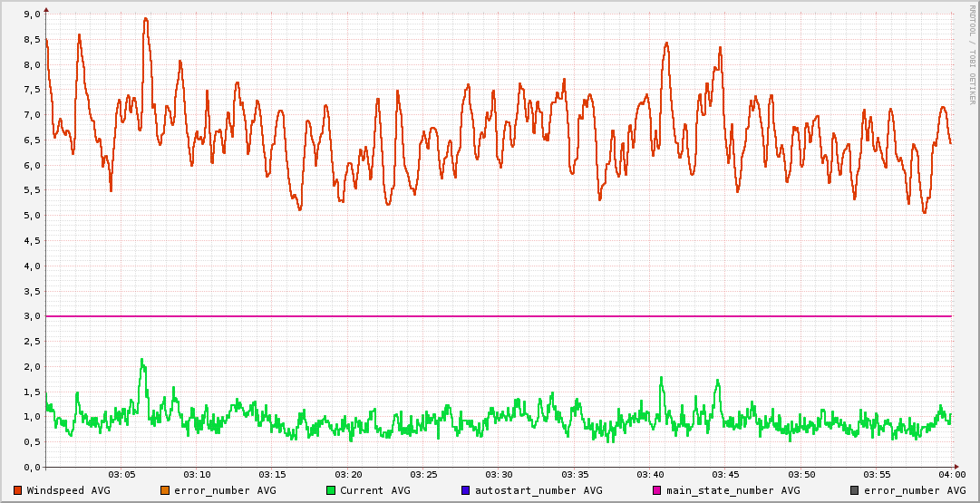Screen dimensions: 980x503
Task: Click the orange error_number AVG legend swatch
Action: point(164,490)
